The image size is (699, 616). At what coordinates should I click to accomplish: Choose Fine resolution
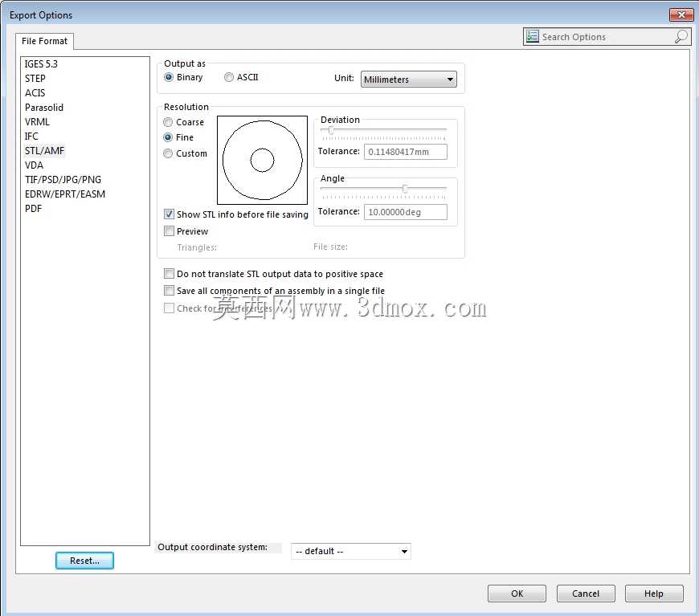168,137
